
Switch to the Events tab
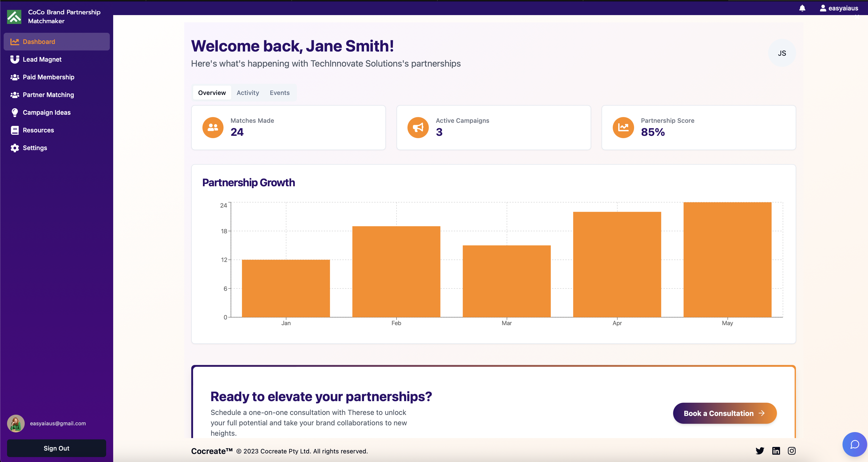pos(279,92)
